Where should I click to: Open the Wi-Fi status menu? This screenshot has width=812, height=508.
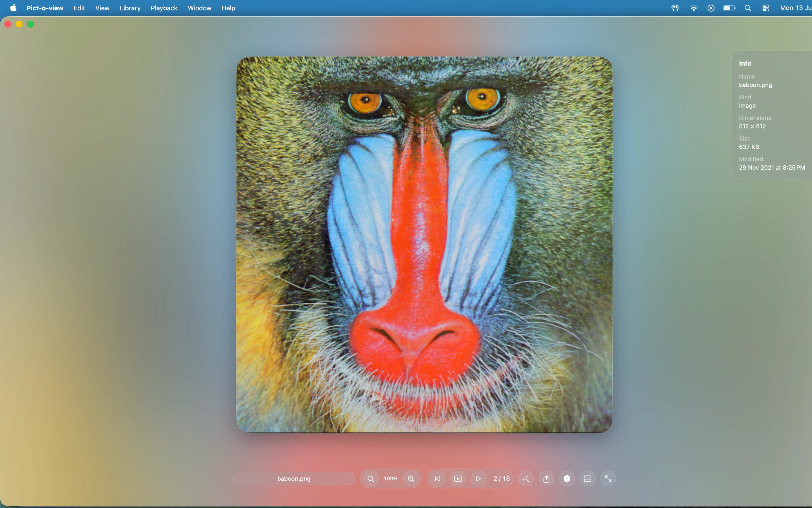click(x=694, y=8)
